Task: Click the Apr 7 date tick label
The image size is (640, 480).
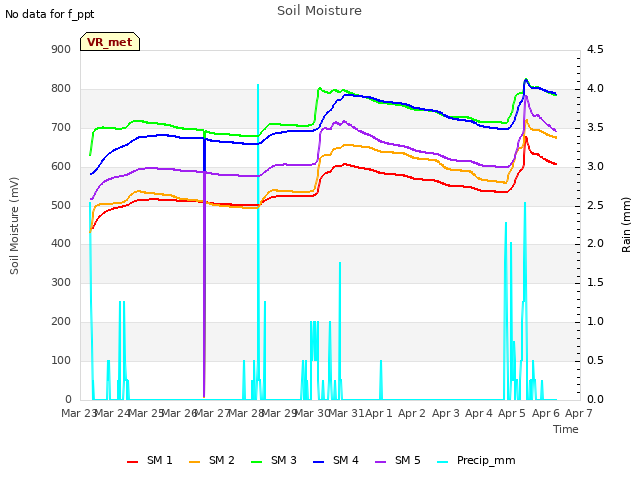Action: [x=578, y=413]
